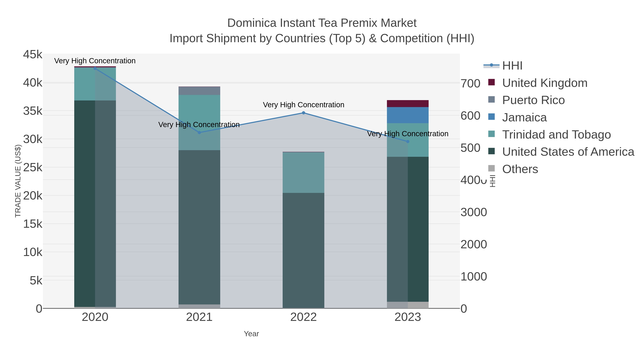Click the Trinidad and Tobago teal swatch

pyautogui.click(x=492, y=134)
